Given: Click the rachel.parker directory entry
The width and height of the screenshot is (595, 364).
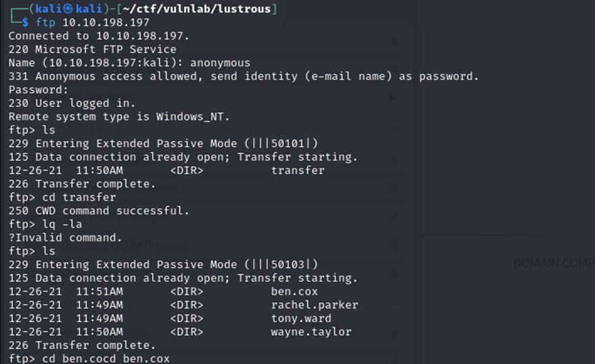Looking at the screenshot, I should [314, 305].
